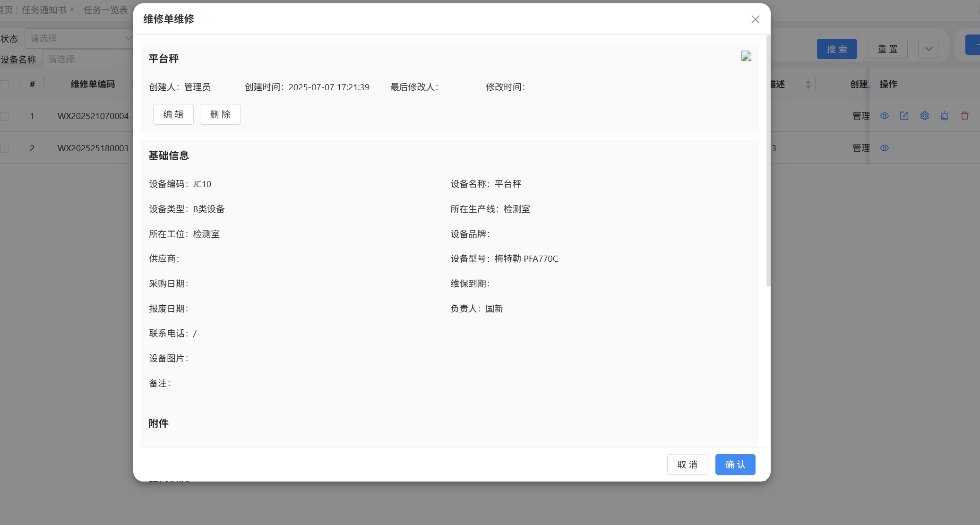Tick the checkbox for row WX202525180003

click(5, 148)
